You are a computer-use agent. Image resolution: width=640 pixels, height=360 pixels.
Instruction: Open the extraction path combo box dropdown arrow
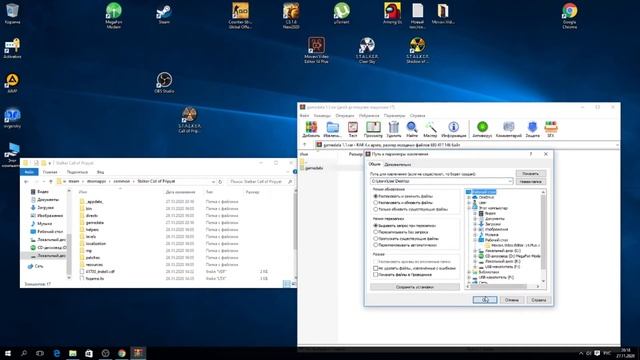[510, 181]
